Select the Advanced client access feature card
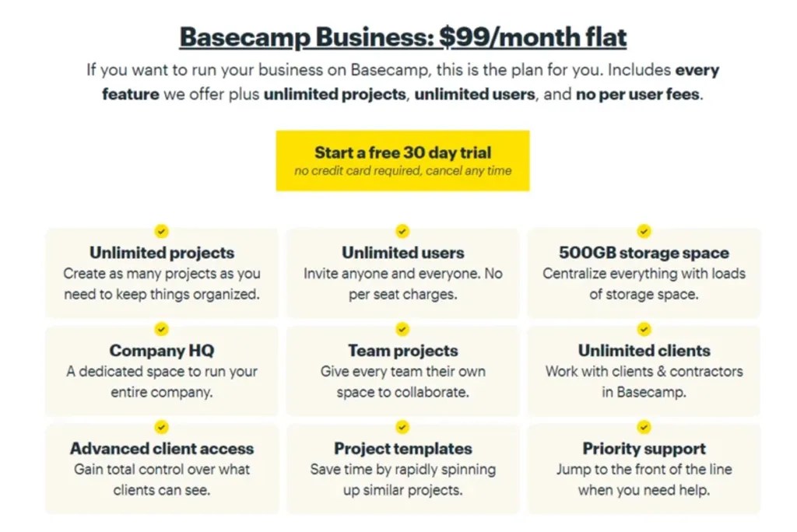The image size is (797, 532). pos(161,468)
